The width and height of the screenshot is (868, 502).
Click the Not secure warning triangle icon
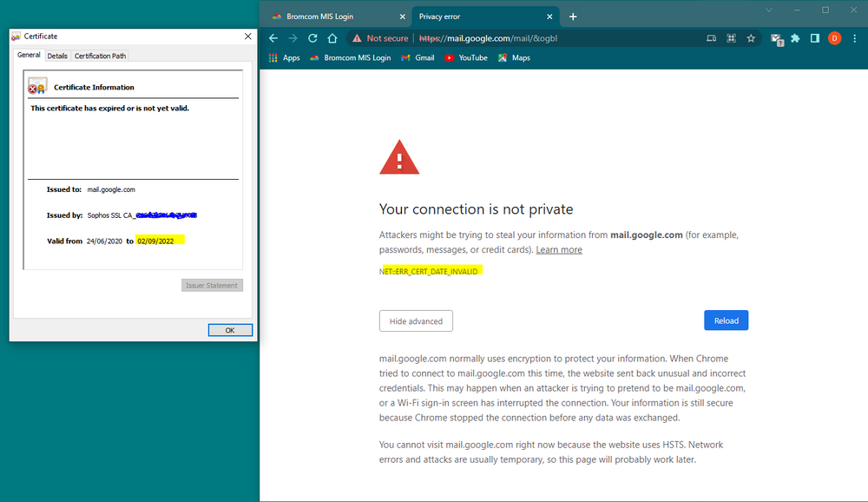click(x=357, y=38)
